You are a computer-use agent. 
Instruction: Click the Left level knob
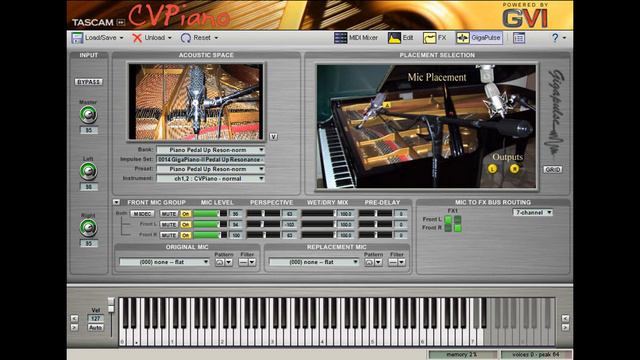pyautogui.click(x=88, y=171)
